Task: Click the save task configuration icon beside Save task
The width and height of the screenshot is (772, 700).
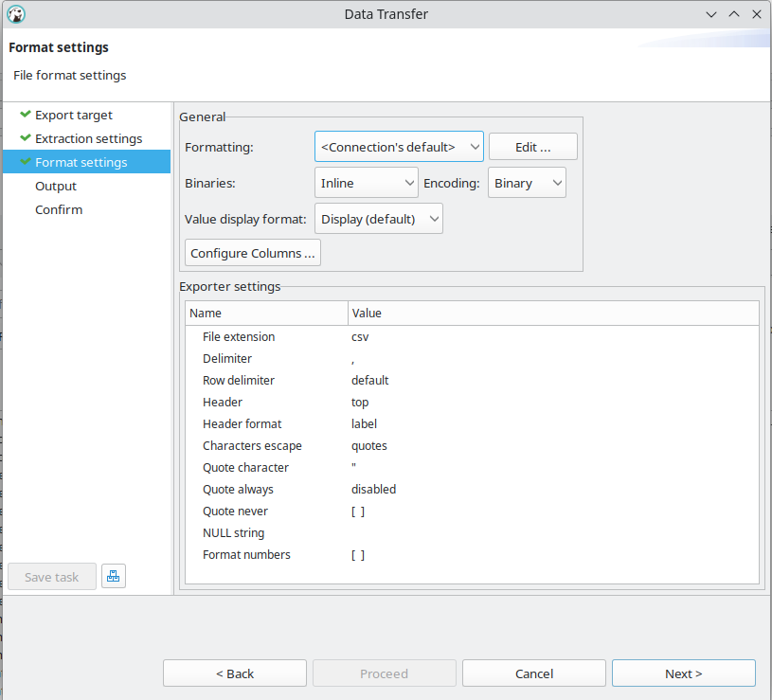Action: pyautogui.click(x=113, y=576)
